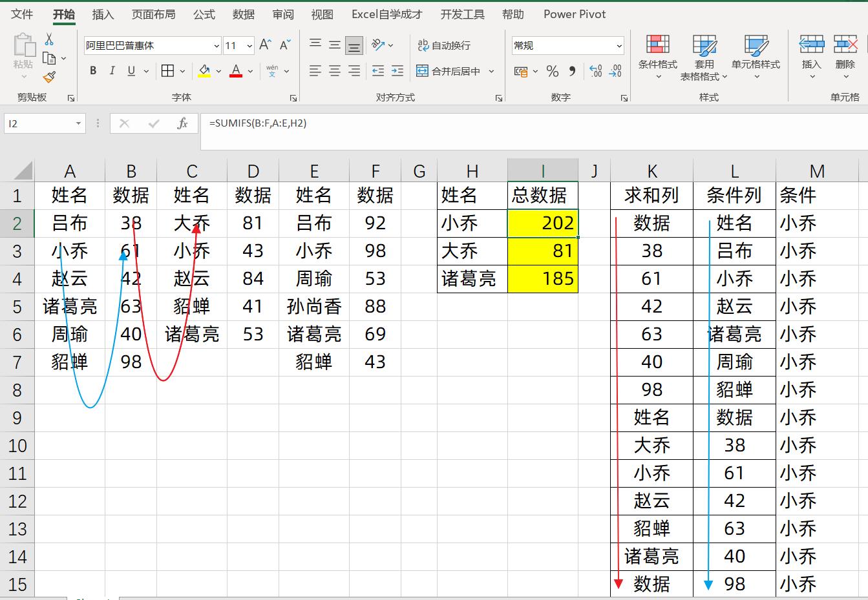Apply italic formatting
This screenshot has width=868, height=600.
[x=111, y=71]
